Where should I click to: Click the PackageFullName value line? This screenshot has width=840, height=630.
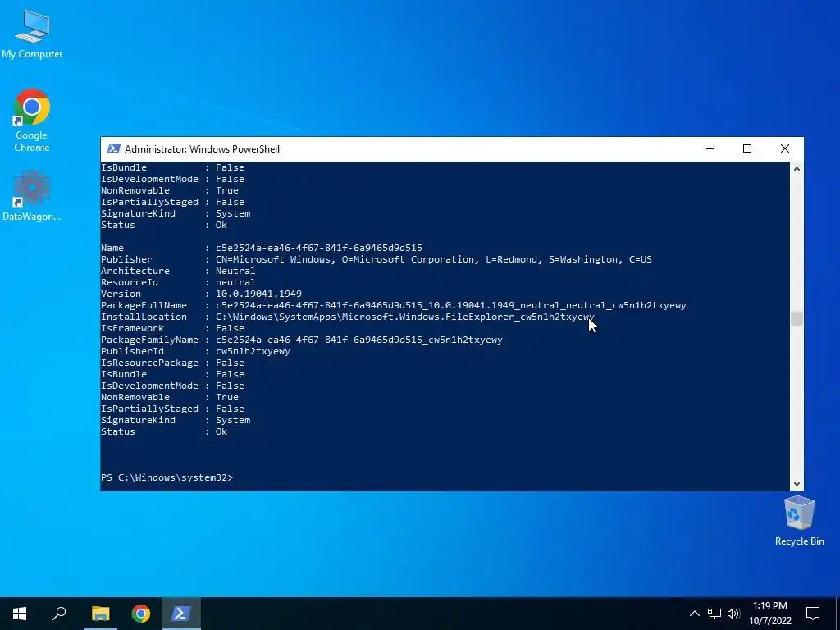point(450,305)
